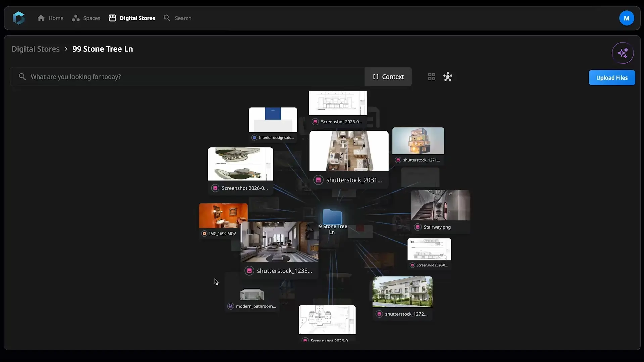The height and width of the screenshot is (362, 644).
Task: Click the image type icon beside shutterstock_2031
Action: tap(318, 180)
